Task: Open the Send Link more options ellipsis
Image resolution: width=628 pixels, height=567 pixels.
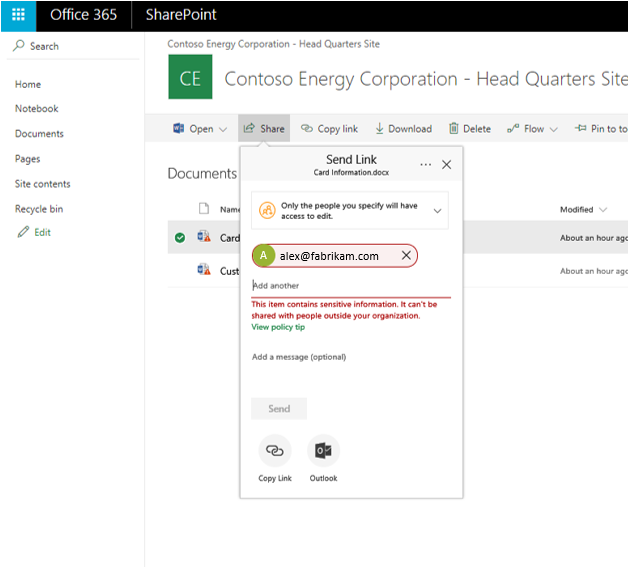Action: [x=425, y=165]
